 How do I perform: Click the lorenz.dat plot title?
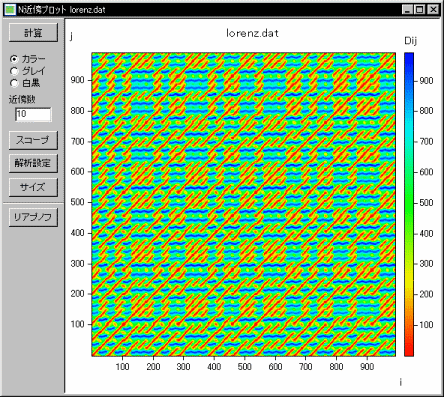coord(252,33)
